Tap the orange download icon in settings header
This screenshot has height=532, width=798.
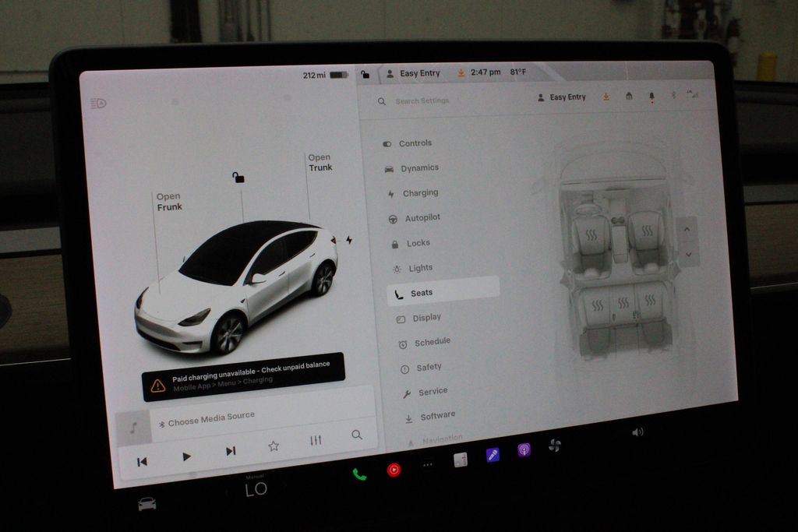point(606,97)
